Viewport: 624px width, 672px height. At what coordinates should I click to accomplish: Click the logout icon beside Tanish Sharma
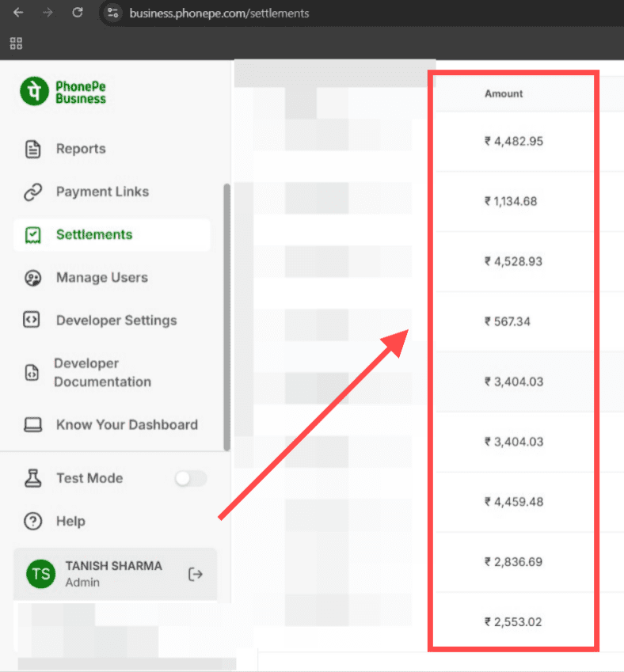pyautogui.click(x=195, y=574)
